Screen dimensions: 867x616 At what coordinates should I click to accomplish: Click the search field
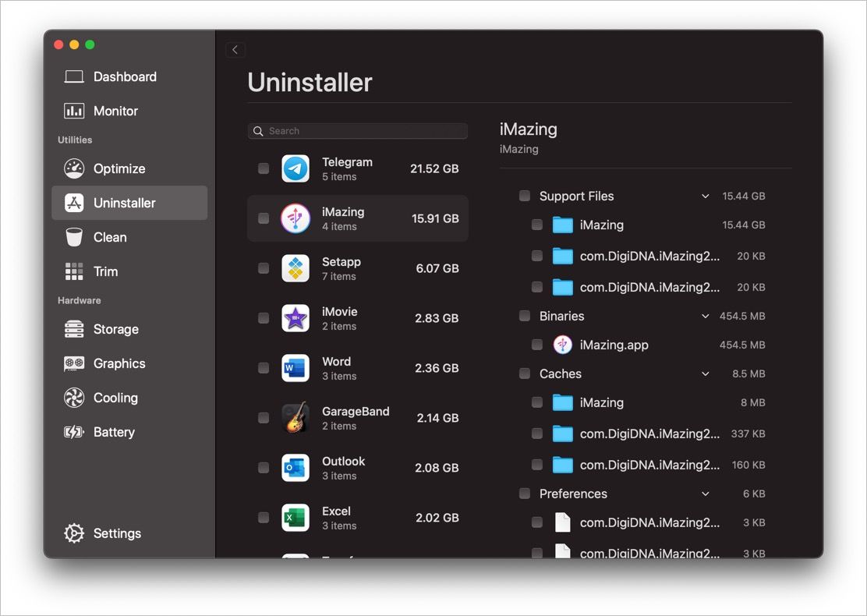[358, 131]
